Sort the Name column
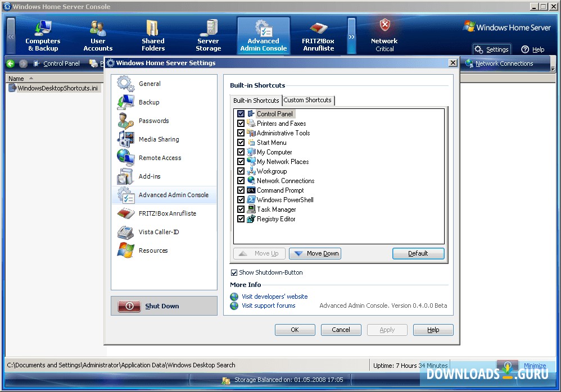Image resolution: width=561 pixels, height=392 pixels. tap(16, 78)
